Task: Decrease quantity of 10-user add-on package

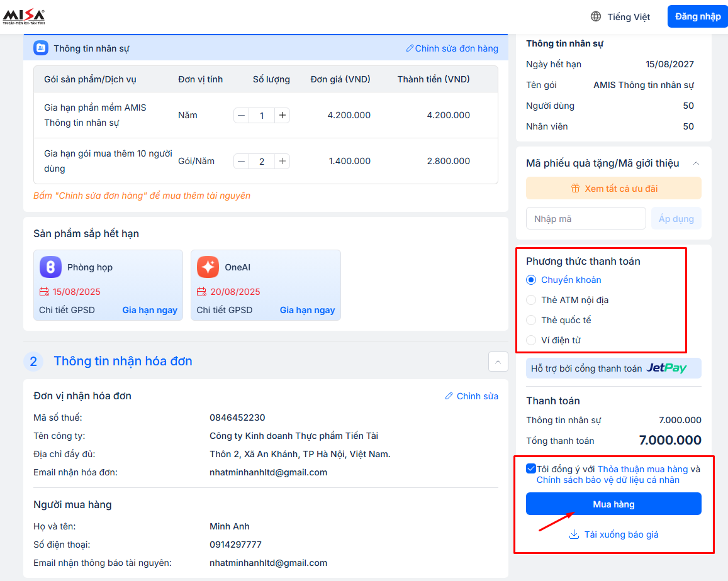Action: click(242, 162)
